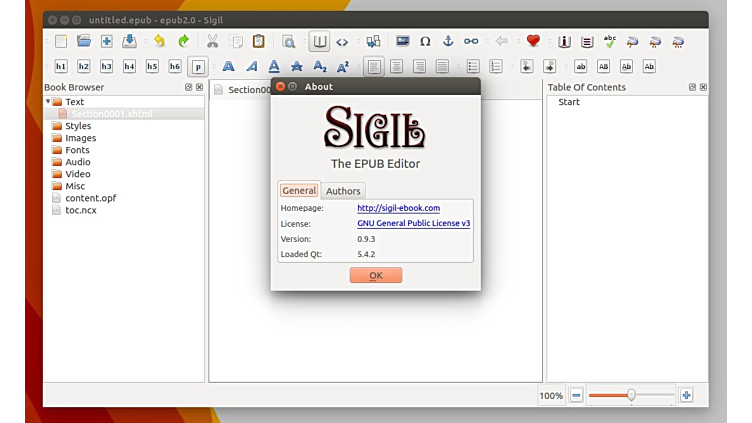Select the Images folder in Book Browser

(80, 138)
